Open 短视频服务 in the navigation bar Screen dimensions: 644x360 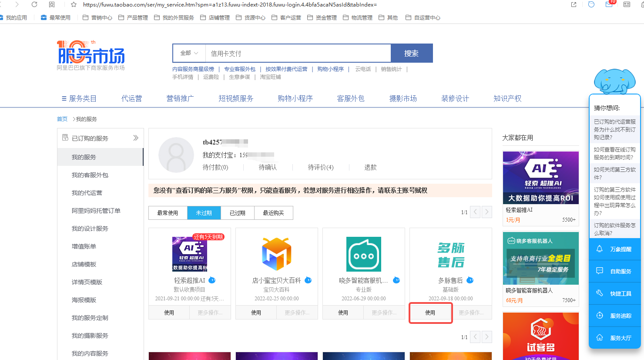click(236, 98)
